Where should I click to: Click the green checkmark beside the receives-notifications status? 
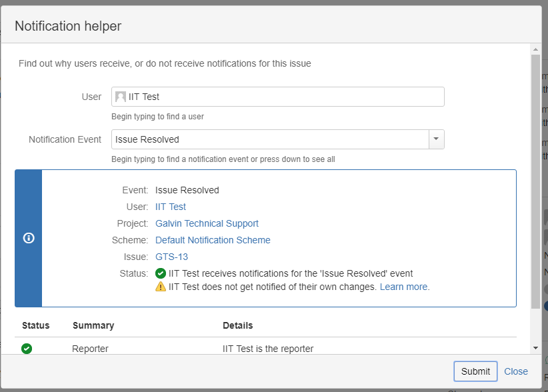161,273
